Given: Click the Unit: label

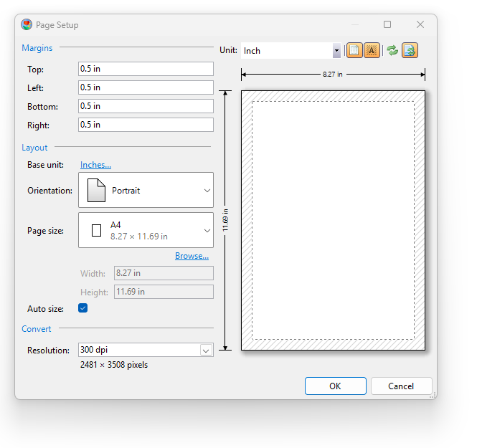Looking at the screenshot, I should 228,50.
